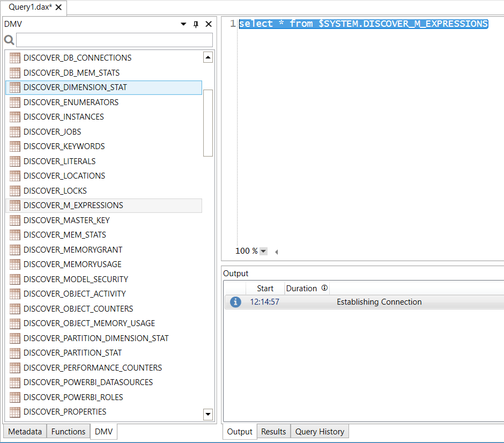Click table icon beside DISCOVER_ENUMERATORS
The width and height of the screenshot is (504, 443).
pos(15,102)
